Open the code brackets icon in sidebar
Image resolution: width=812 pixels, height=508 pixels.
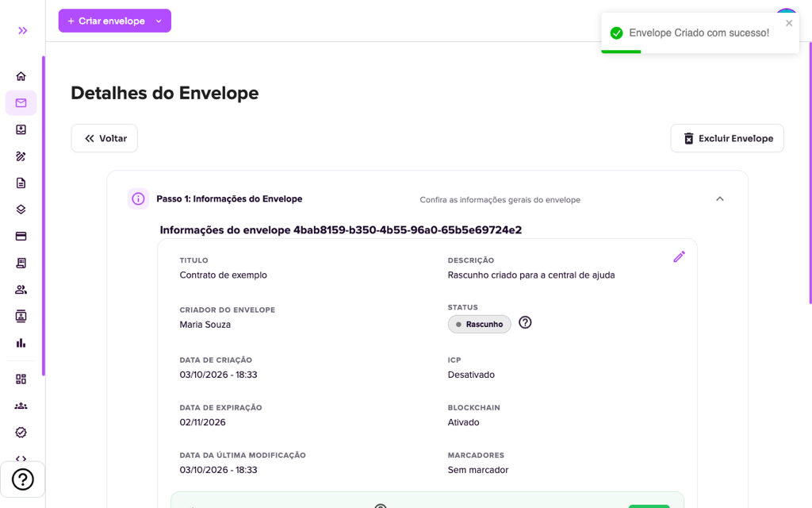tap(21, 458)
